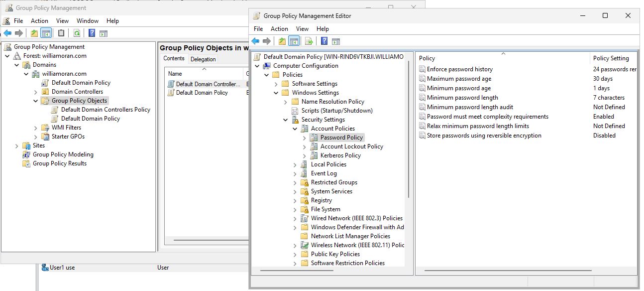Open the View menu in Group Policy Management
The image size is (644, 291).
pyautogui.click(x=62, y=20)
